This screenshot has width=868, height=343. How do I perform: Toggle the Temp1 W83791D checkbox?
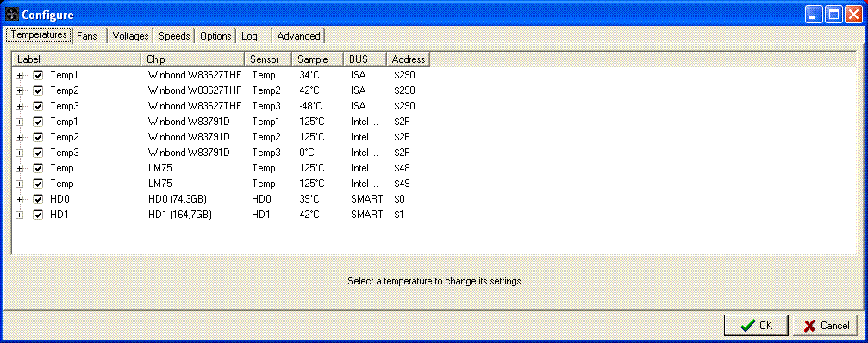(x=38, y=122)
